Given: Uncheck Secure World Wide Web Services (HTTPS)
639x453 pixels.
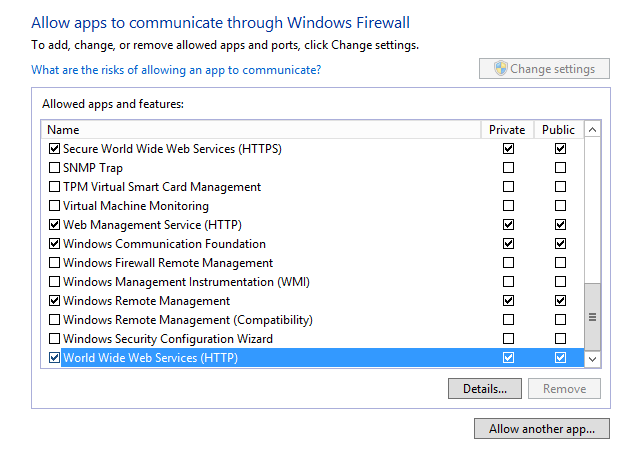Looking at the screenshot, I should pyautogui.click(x=54, y=149).
